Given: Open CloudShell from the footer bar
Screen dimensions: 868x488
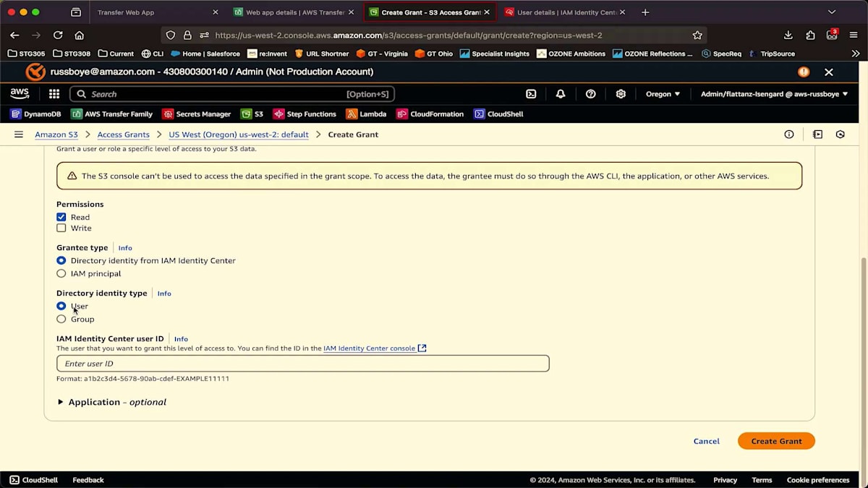Looking at the screenshot, I should tap(33, 480).
